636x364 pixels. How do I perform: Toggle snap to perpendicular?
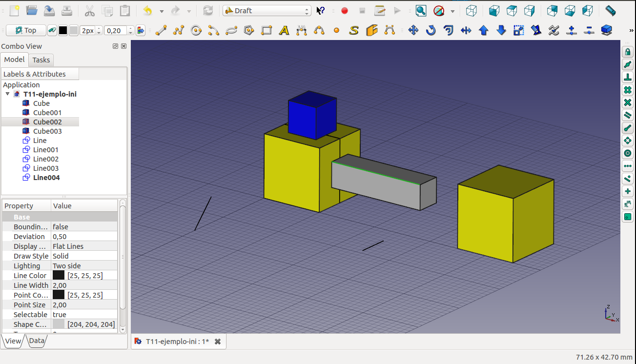coord(628,77)
